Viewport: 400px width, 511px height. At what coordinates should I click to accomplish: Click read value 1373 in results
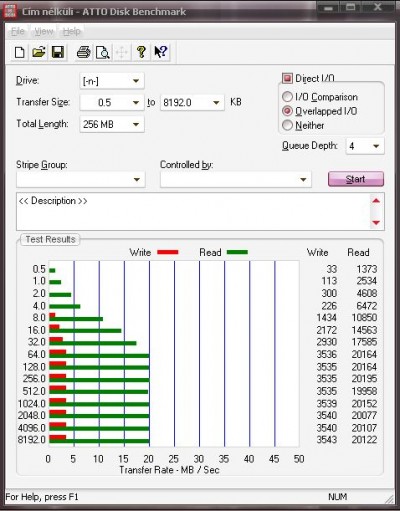coord(367,269)
